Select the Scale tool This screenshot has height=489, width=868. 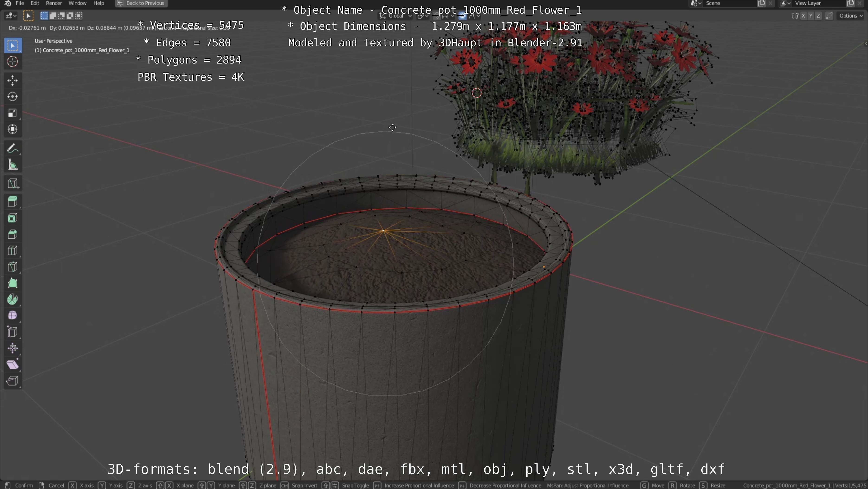13,113
